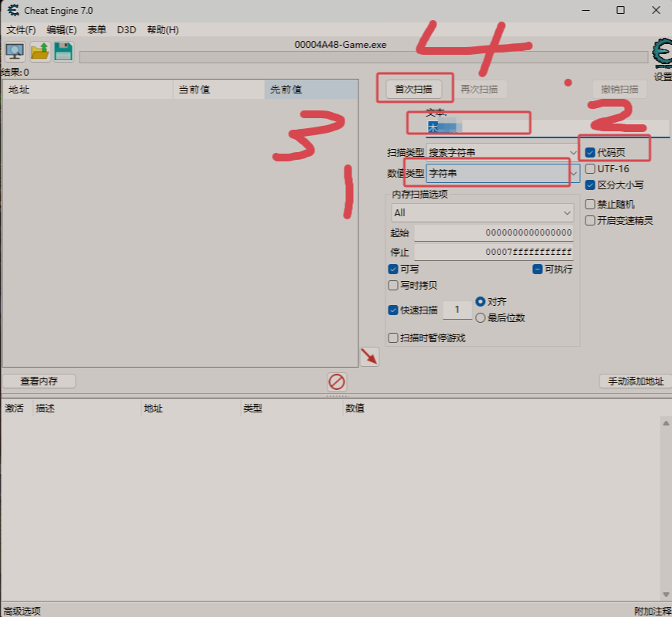Click the Cheat Engine logo settings icon
This screenshot has height=617, width=672.
662,53
